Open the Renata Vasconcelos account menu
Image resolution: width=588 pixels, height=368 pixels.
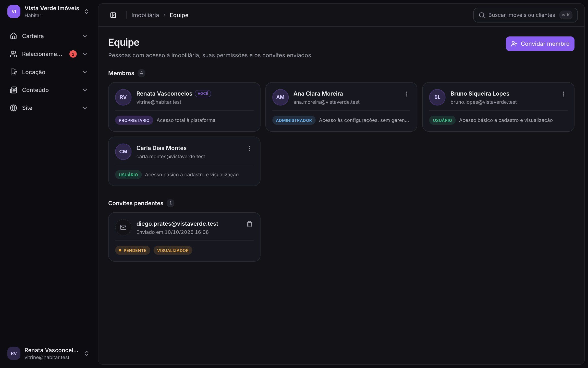(x=48, y=353)
